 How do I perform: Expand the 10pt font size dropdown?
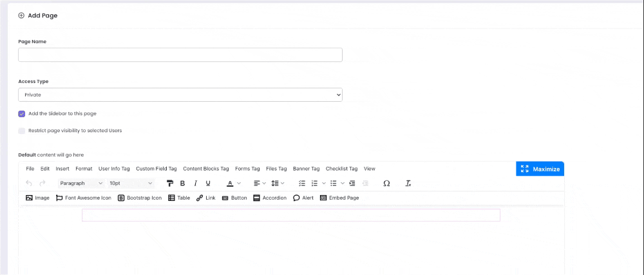131,184
